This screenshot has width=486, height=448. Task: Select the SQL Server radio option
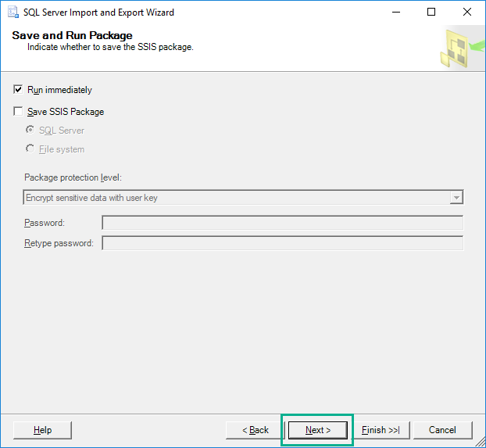click(30, 131)
